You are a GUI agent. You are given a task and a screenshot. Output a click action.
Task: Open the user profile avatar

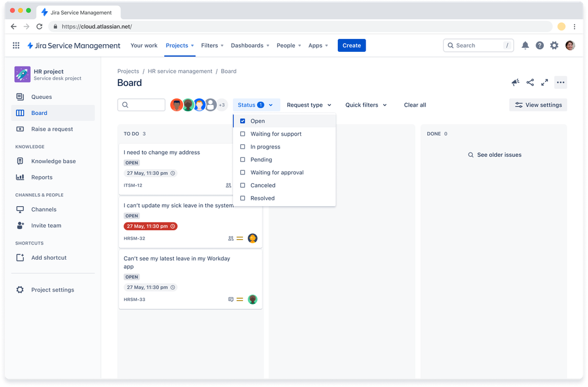coord(570,45)
